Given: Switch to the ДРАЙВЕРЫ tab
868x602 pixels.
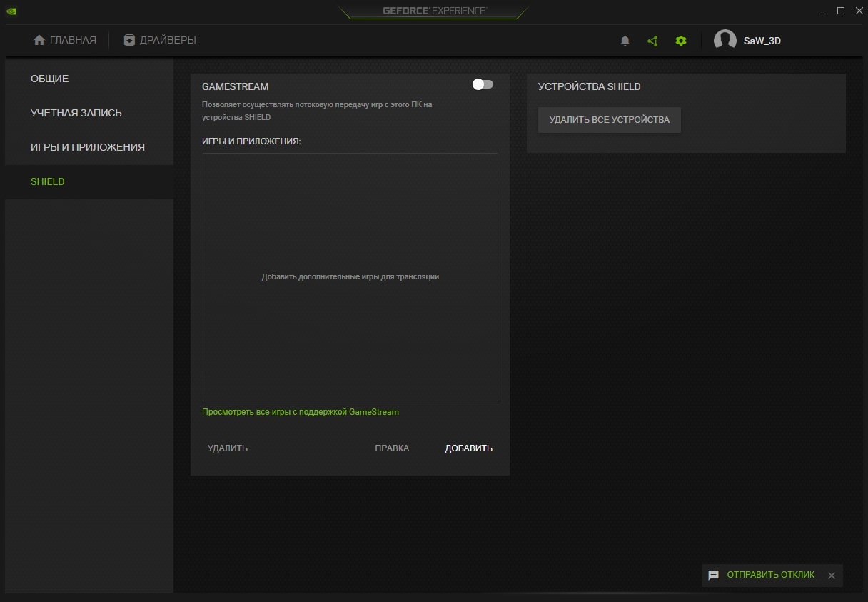Looking at the screenshot, I should coord(160,40).
